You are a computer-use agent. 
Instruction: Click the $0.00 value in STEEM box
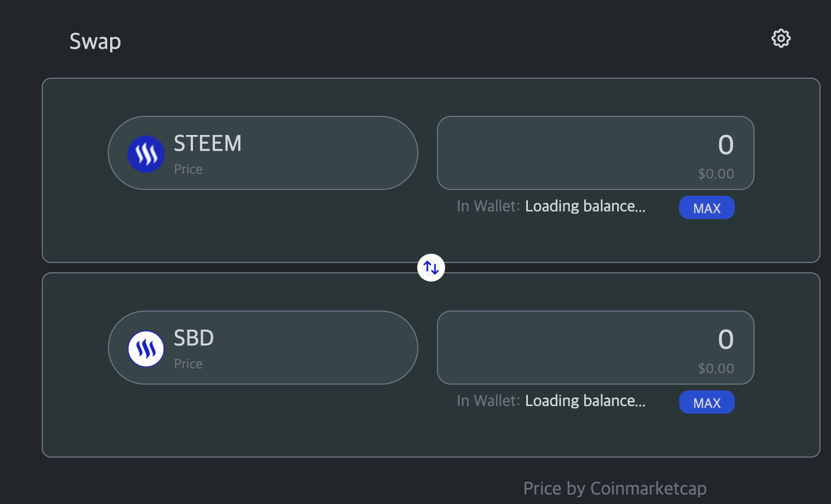point(716,174)
